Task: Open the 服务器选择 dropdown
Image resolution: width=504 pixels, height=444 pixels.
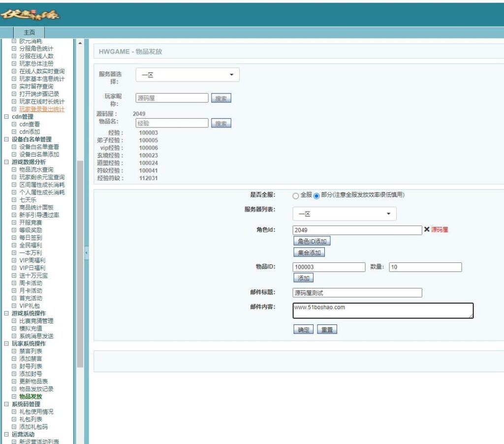Action: point(187,74)
